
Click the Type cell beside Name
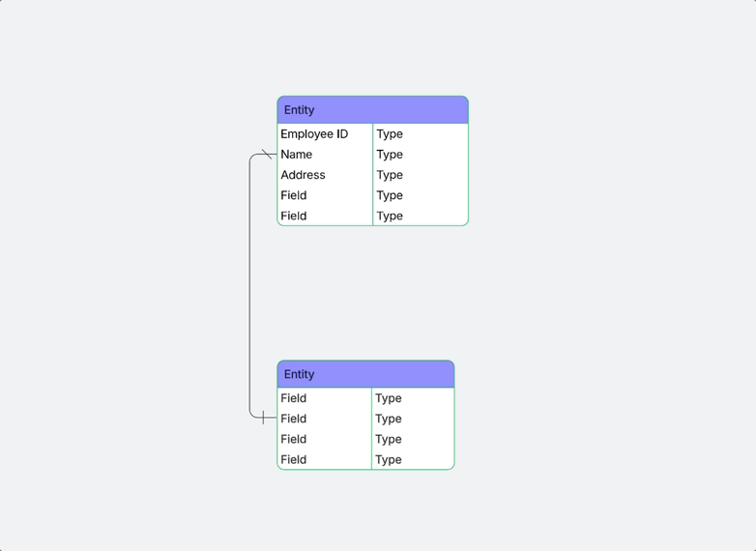coord(421,155)
